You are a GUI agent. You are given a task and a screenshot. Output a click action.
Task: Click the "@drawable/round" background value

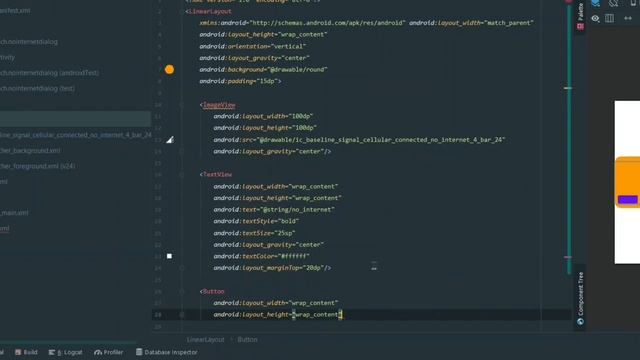click(298, 70)
